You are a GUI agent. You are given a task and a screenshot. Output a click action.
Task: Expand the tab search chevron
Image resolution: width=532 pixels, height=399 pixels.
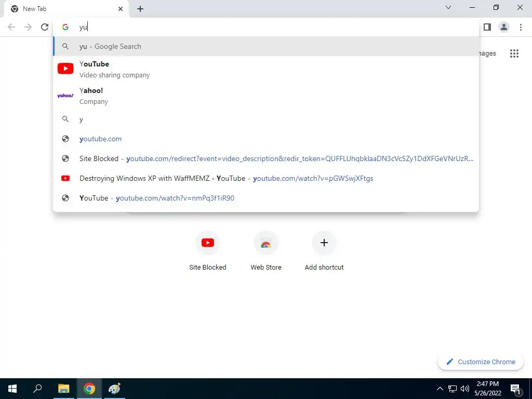coord(448,7)
